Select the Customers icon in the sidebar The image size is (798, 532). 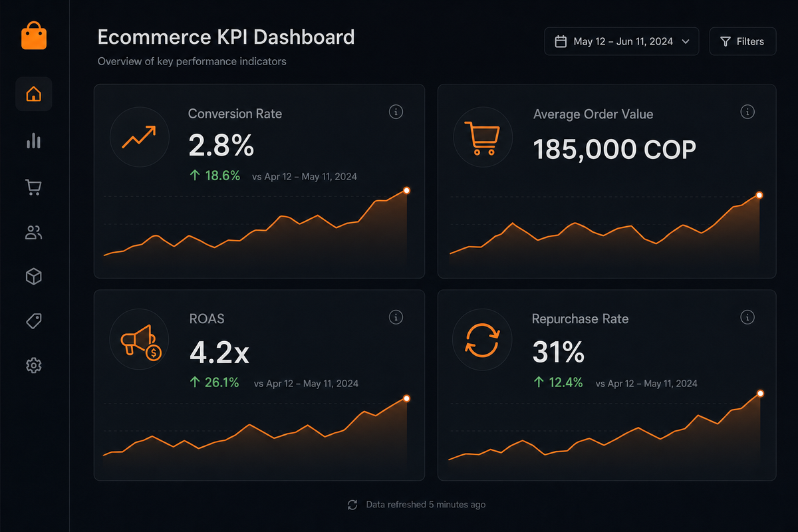(x=33, y=232)
